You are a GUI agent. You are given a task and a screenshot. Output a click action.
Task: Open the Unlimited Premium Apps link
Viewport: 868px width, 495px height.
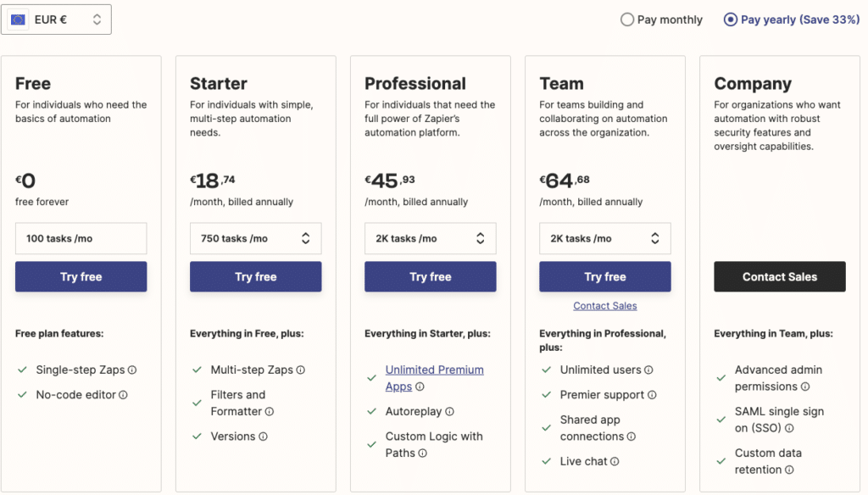click(x=434, y=370)
